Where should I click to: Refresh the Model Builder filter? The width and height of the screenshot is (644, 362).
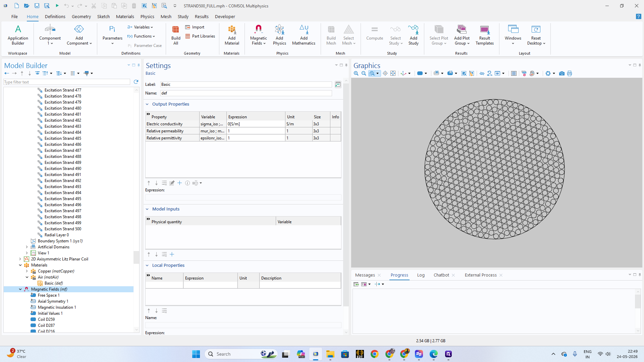pyautogui.click(x=136, y=82)
